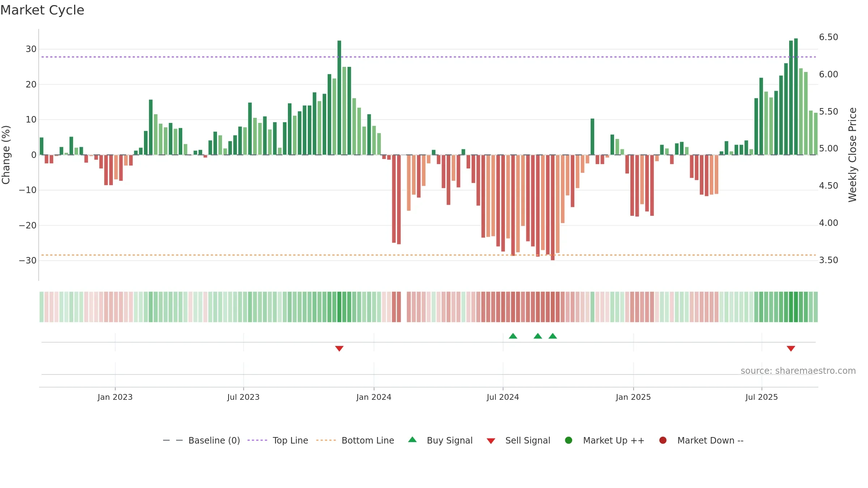The height and width of the screenshot is (488, 868).
Task: Click the 3.50 price axis tick
Action: [828, 260]
